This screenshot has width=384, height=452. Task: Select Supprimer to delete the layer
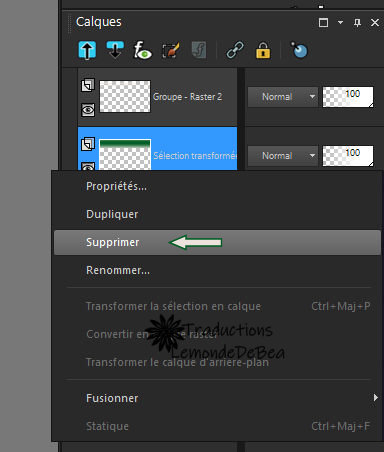tap(217, 242)
